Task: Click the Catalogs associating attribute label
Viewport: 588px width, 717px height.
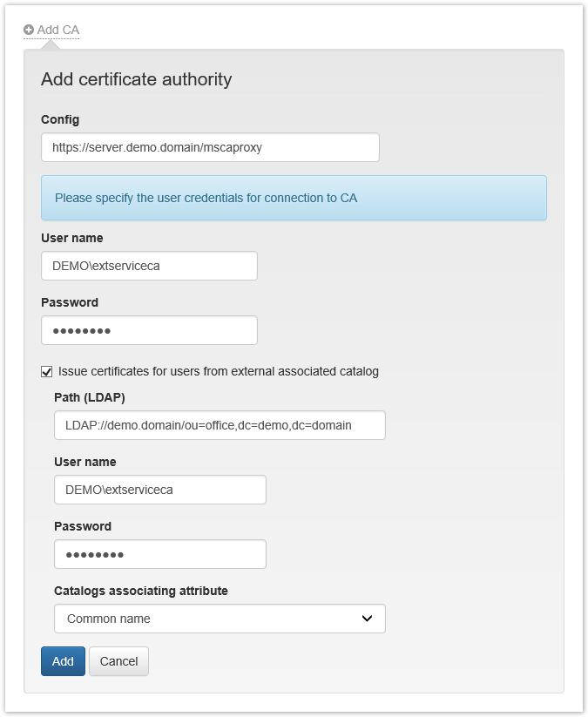Action: point(141,591)
